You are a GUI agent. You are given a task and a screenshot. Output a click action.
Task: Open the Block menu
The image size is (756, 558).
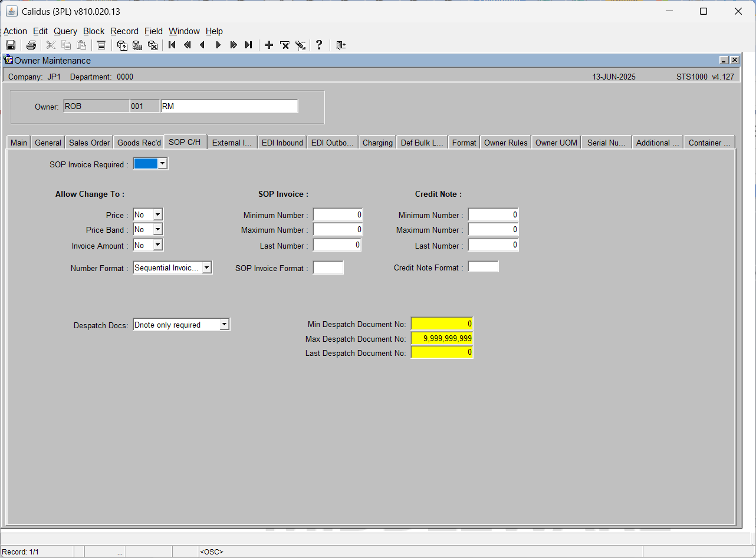coord(94,31)
